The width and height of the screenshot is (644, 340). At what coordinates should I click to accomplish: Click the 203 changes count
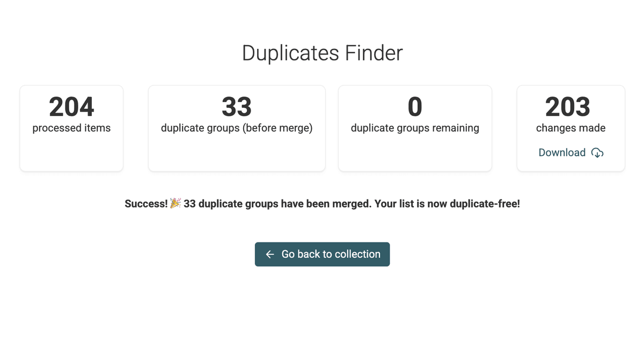tap(568, 107)
